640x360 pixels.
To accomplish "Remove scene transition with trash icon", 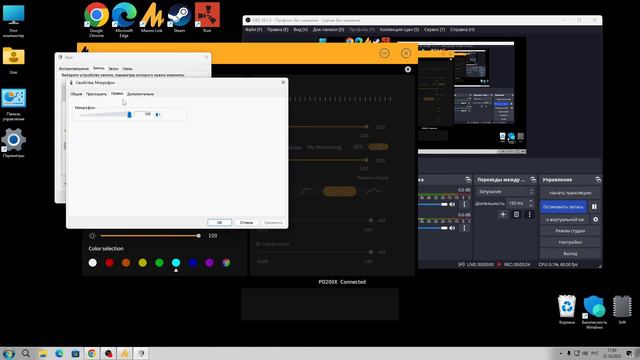I will click(516, 214).
